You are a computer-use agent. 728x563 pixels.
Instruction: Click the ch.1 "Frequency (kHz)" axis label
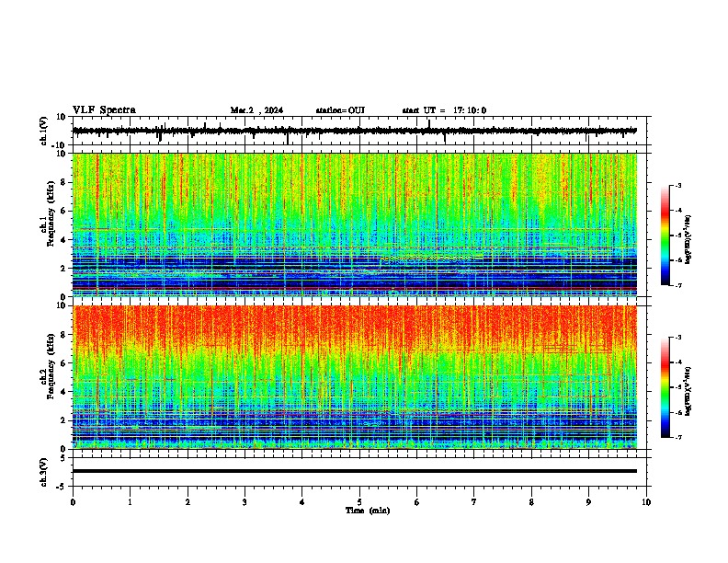point(50,213)
